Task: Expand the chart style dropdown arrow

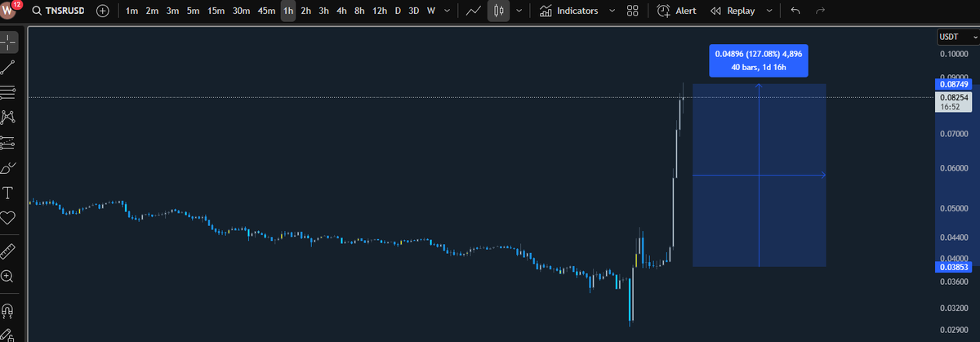Action: [519, 11]
